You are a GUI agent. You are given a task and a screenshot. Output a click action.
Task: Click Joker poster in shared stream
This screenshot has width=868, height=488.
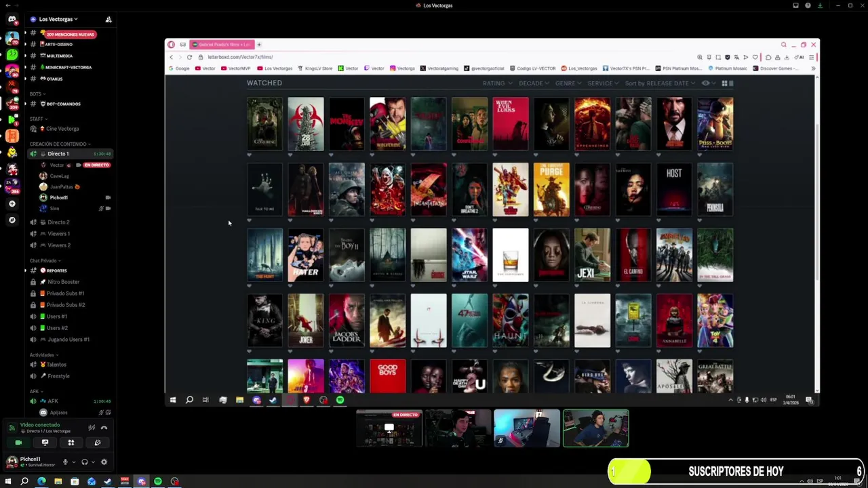pyautogui.click(x=306, y=320)
